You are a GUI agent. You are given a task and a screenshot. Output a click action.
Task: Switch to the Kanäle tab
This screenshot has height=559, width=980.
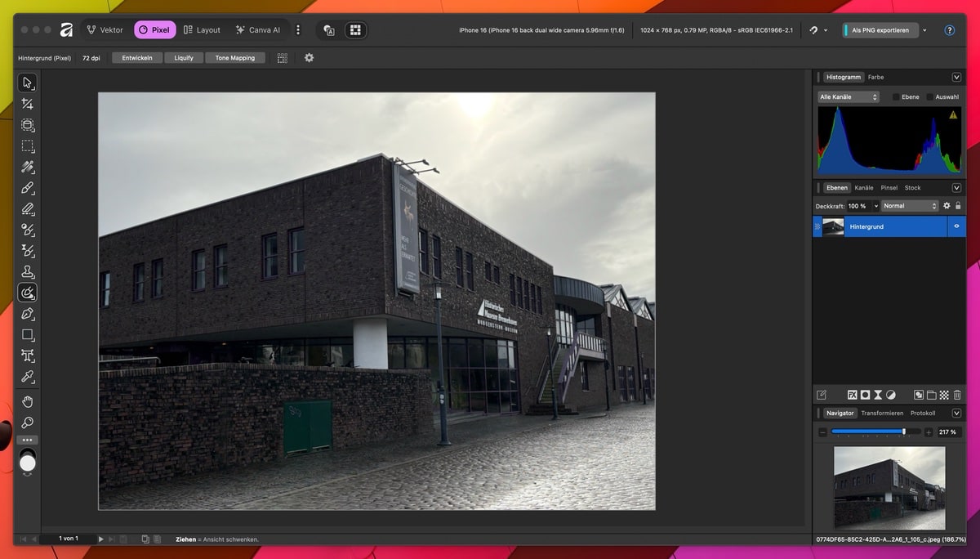863,188
